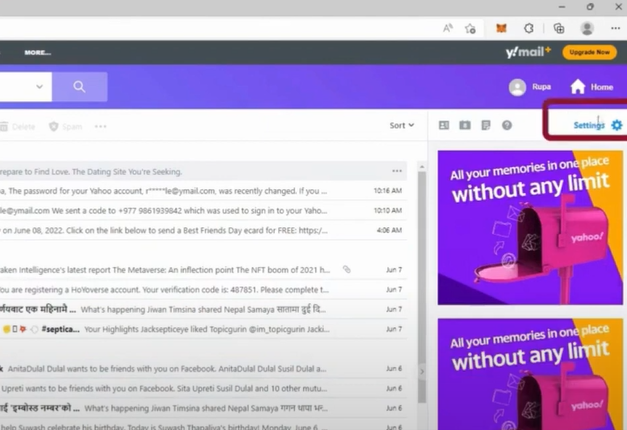Open the Notepad icon
Image resolution: width=627 pixels, height=430 pixels.
tap(486, 125)
